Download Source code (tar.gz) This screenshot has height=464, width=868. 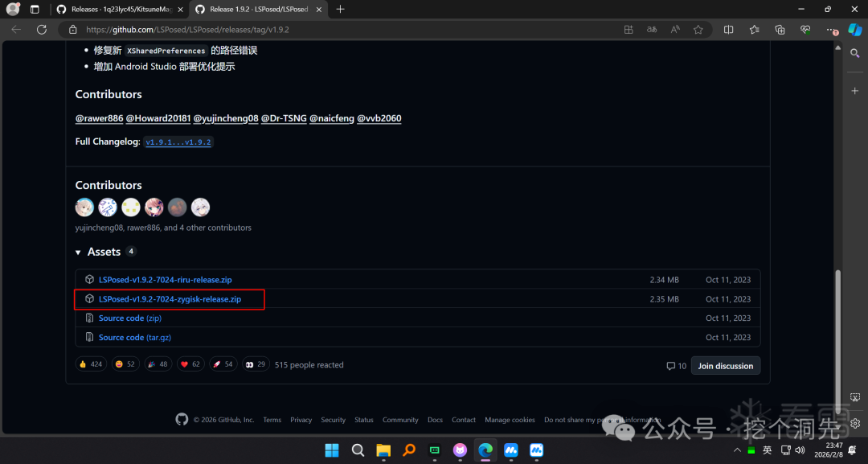[x=134, y=337]
